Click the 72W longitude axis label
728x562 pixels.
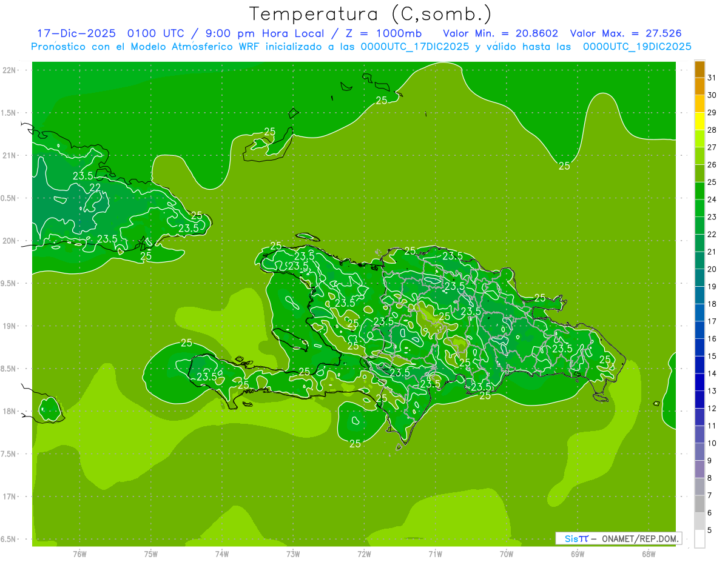point(364,554)
